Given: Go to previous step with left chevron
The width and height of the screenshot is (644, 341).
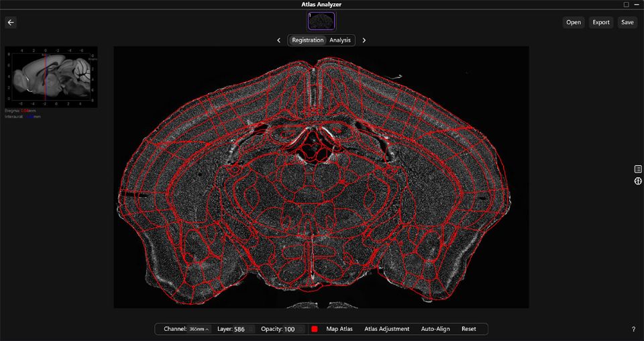Looking at the screenshot, I should [279, 40].
